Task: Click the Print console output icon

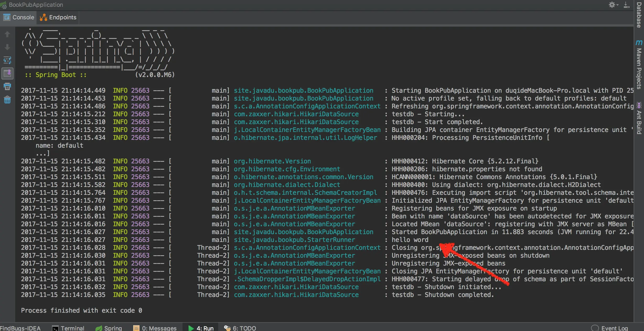Action: pyautogui.click(x=7, y=86)
